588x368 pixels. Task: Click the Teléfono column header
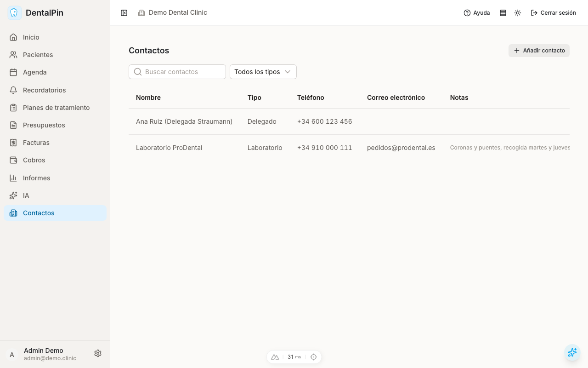click(x=311, y=98)
